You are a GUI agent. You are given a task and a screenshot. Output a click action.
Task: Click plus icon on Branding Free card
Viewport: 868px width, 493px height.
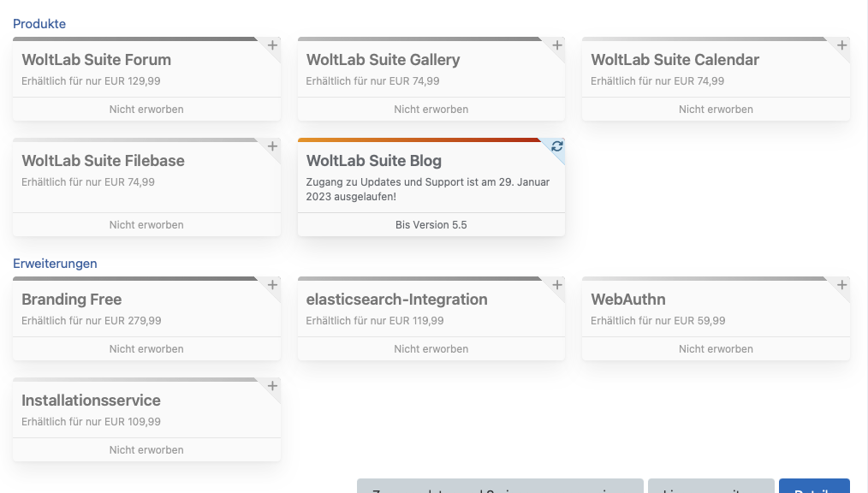coord(272,285)
